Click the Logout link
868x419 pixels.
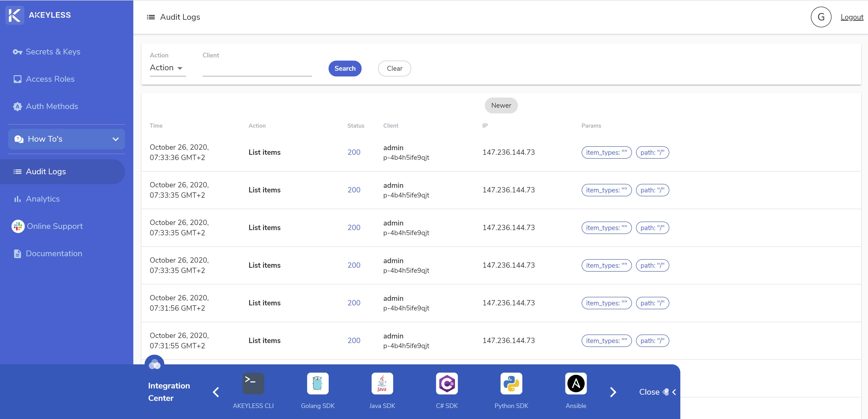[x=852, y=17]
